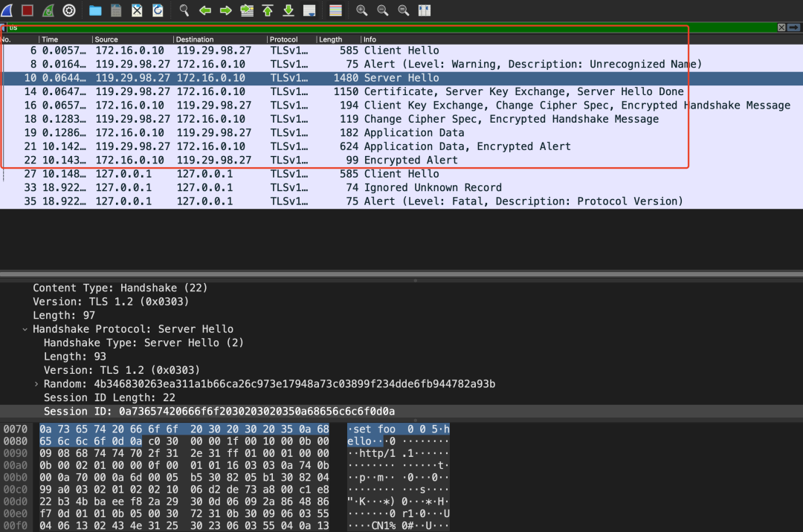The height and width of the screenshot is (532, 803).
Task: Stop the running packet capture
Action: point(28,10)
